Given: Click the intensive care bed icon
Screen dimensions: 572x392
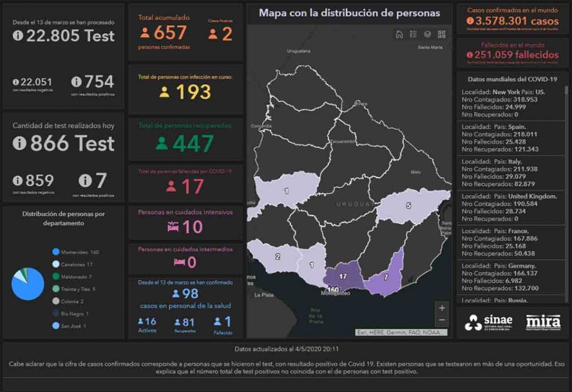Looking at the screenshot, I should click(173, 227).
